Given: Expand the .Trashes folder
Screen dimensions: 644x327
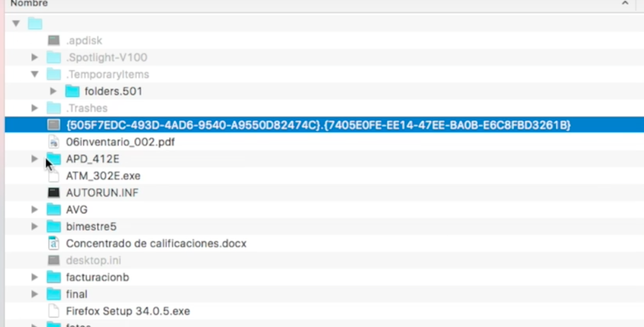Looking at the screenshot, I should pos(35,108).
